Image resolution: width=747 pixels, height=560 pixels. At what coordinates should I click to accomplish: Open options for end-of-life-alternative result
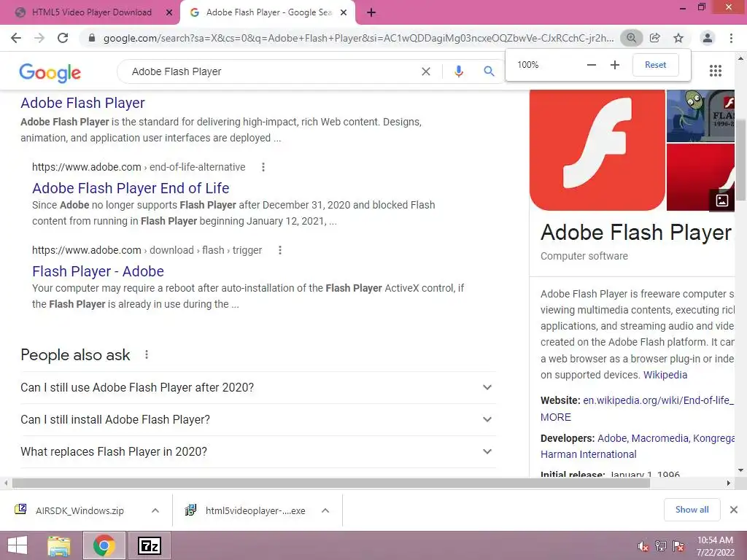tap(263, 167)
